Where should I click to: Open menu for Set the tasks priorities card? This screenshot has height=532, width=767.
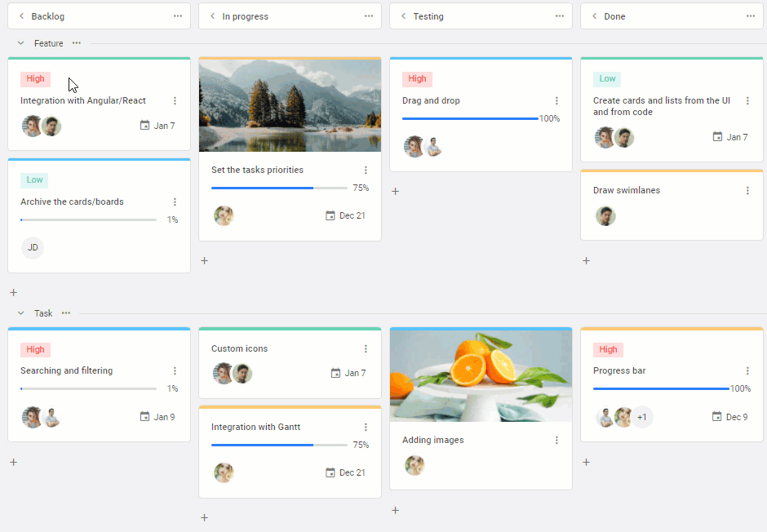point(366,171)
